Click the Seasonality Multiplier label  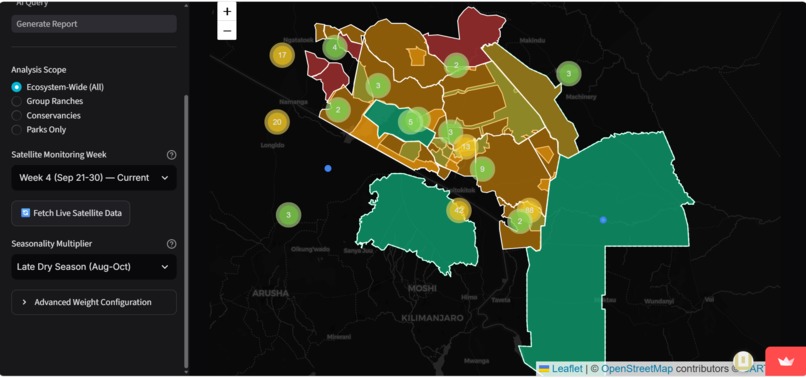coord(52,244)
